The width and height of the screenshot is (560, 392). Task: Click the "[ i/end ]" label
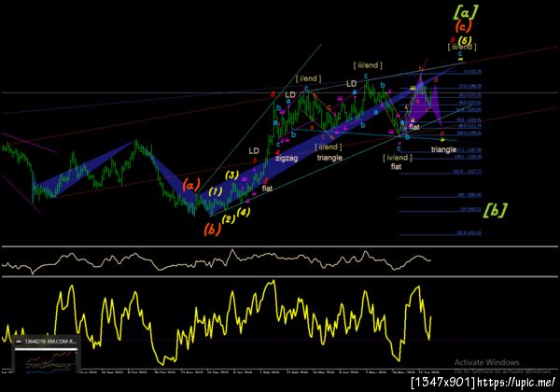coord(308,77)
